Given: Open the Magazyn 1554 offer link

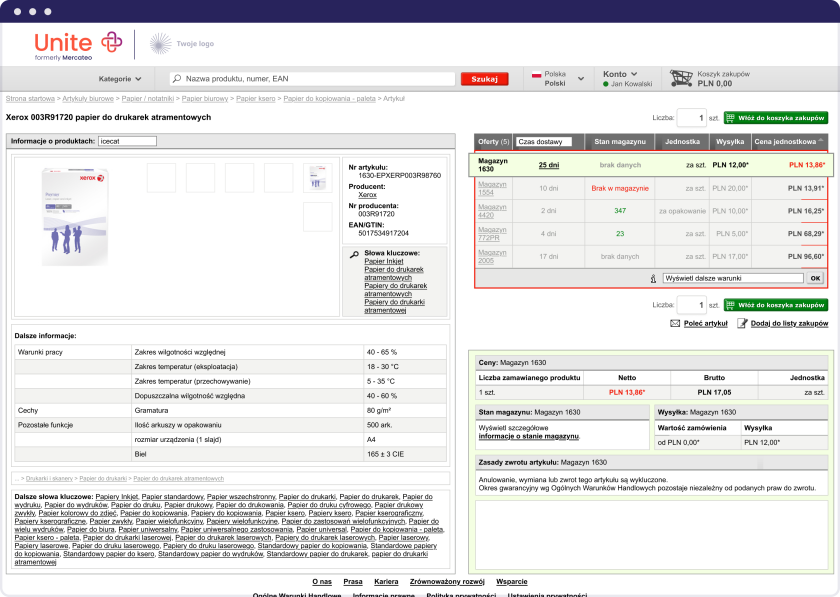Looking at the screenshot, I should pyautogui.click(x=492, y=188).
